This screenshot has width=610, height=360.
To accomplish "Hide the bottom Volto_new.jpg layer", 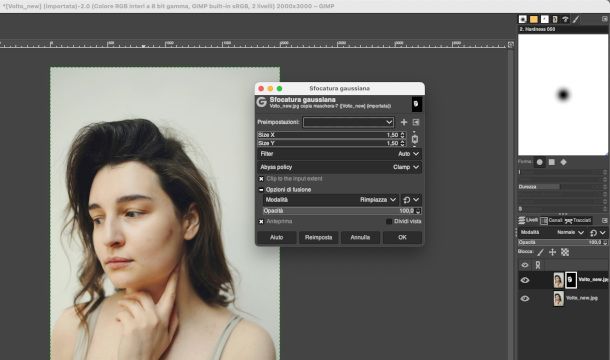I will click(525, 299).
